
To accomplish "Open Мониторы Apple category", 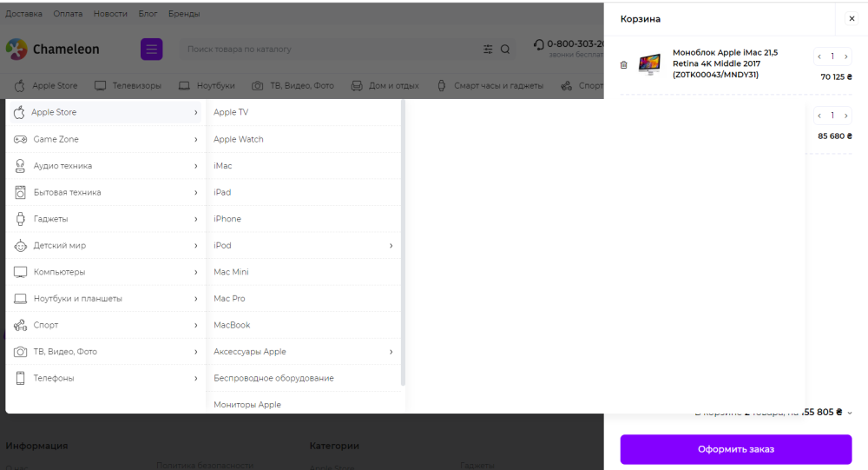I will click(x=247, y=405).
